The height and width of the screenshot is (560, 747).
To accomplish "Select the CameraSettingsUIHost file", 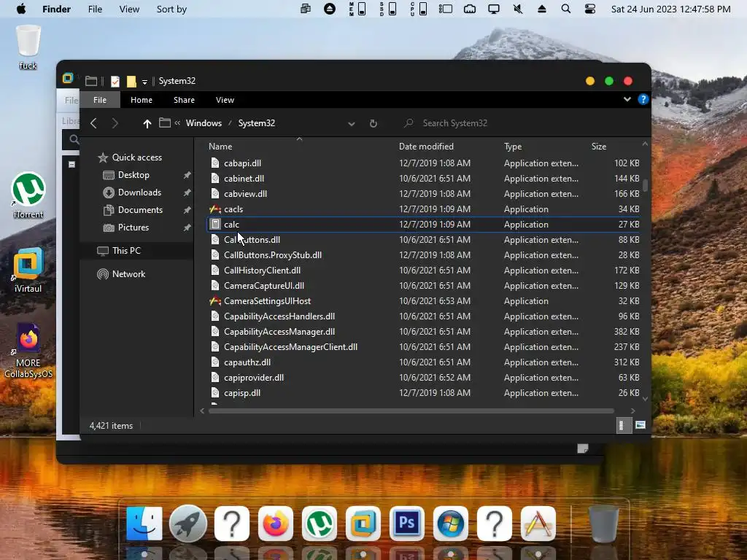I will 423,301.
